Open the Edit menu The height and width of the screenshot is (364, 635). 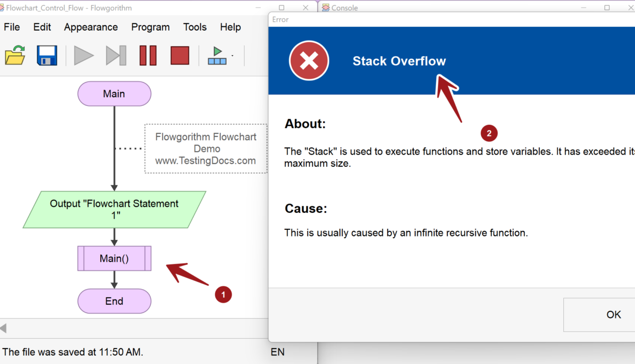pos(42,27)
